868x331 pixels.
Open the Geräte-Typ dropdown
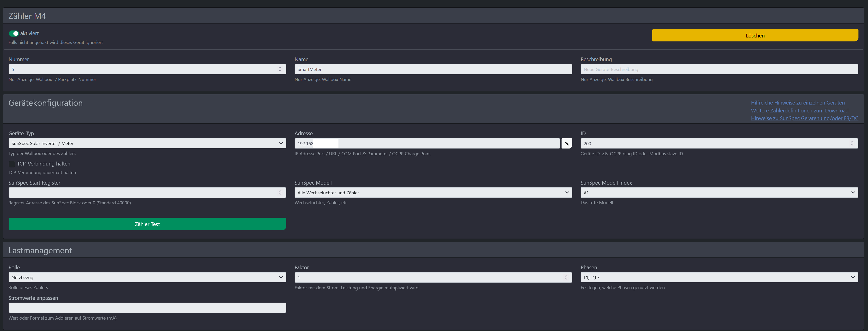pos(147,143)
